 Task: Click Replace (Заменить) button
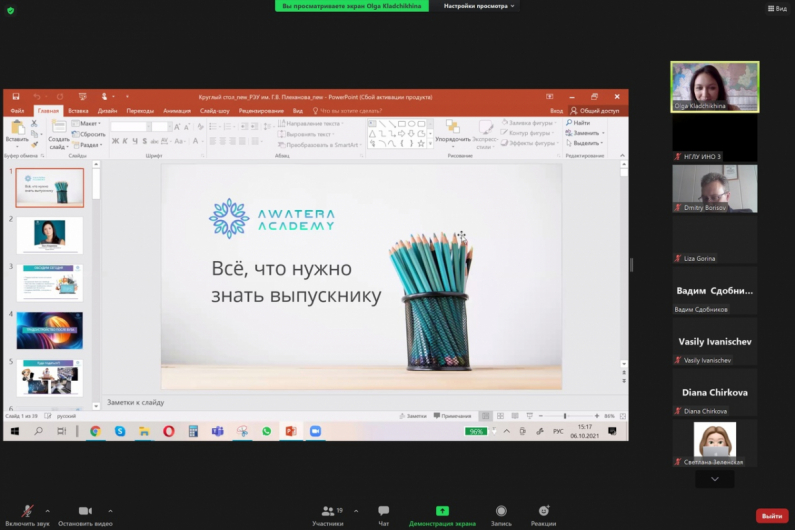[585, 133]
